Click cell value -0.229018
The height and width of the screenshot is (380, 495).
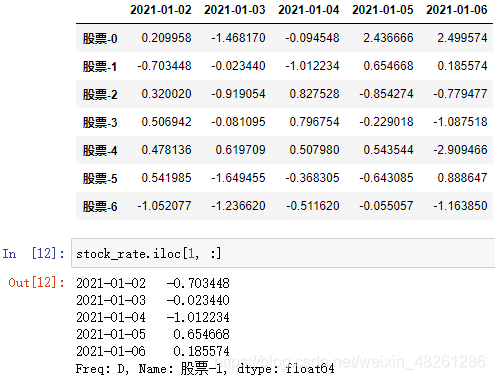(x=386, y=122)
